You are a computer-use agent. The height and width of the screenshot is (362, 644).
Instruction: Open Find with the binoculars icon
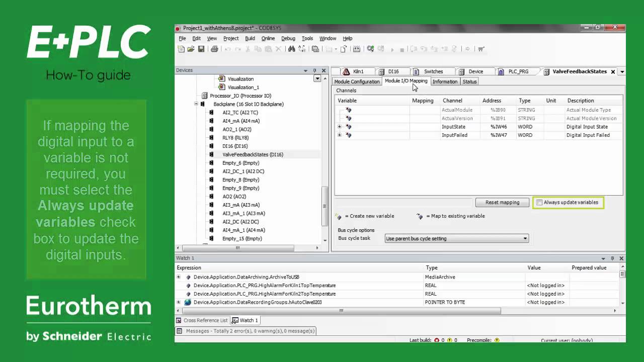[x=291, y=49]
